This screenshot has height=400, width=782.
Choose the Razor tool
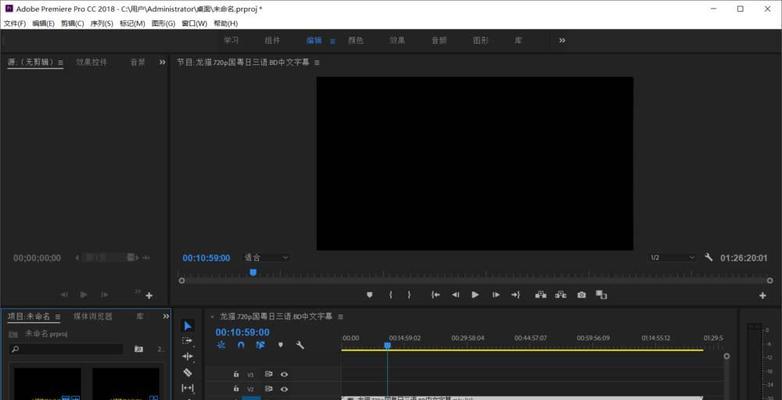[187, 372]
